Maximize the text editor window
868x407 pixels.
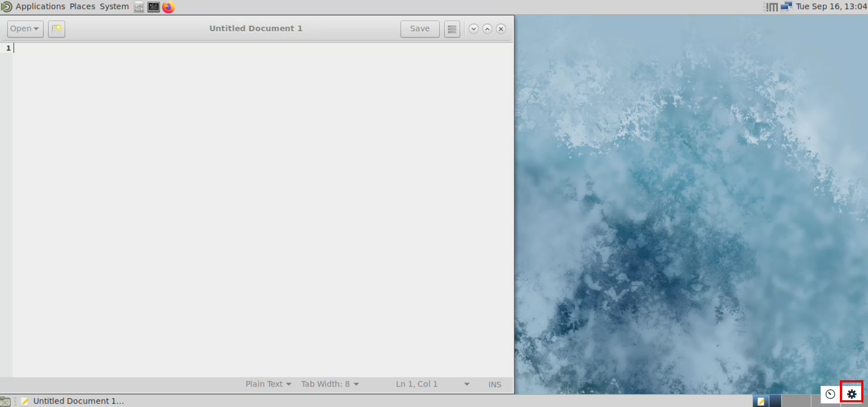click(x=487, y=29)
